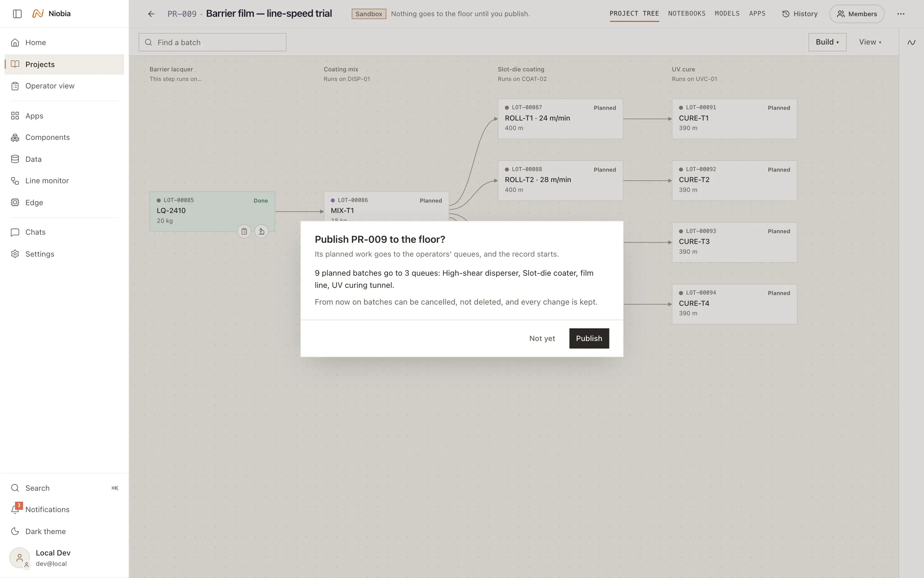Open Chats
Screen dimensions: 924x578
tap(64, 232)
